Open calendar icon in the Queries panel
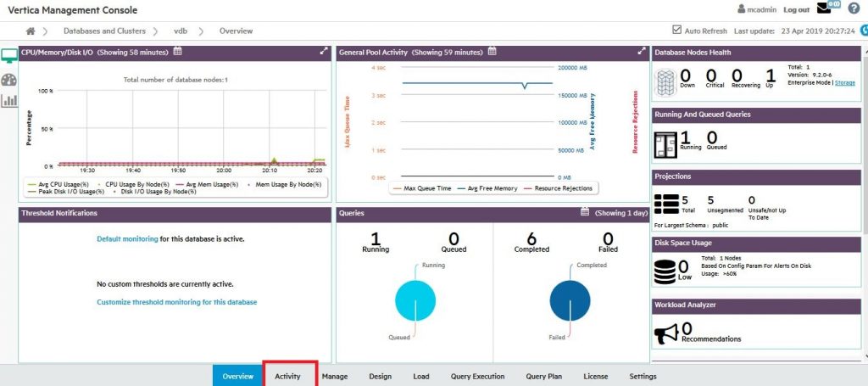The image size is (868, 386). click(585, 213)
